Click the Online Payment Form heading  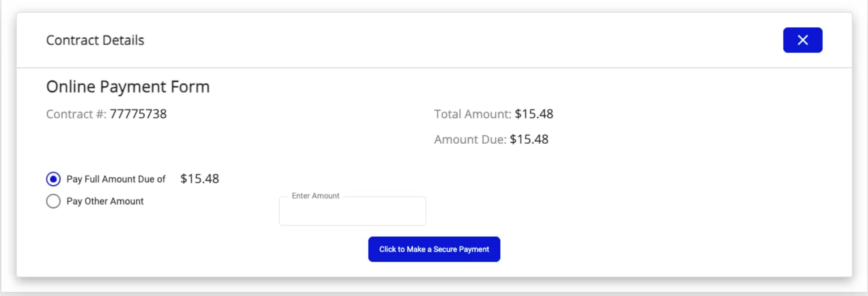(x=128, y=87)
